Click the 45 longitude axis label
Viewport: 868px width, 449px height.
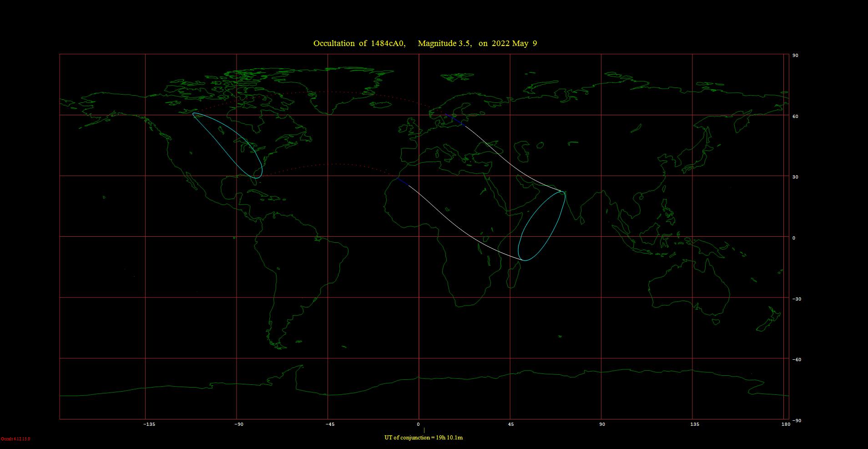tap(511, 424)
